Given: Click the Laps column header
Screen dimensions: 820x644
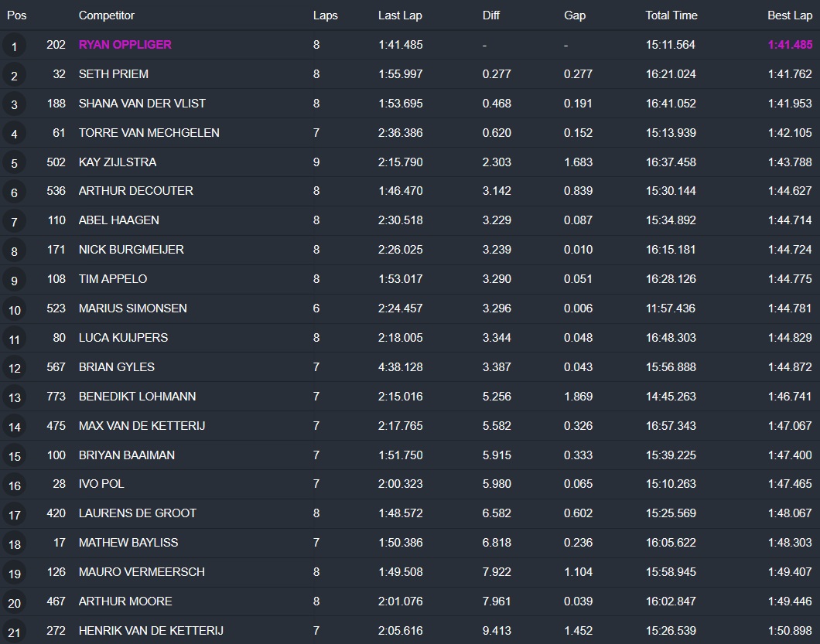Looking at the screenshot, I should point(325,15).
